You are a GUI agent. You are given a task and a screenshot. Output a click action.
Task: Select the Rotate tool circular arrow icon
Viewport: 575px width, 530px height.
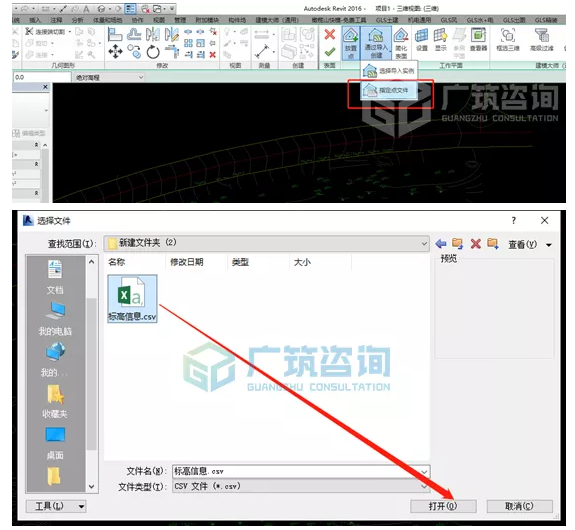153,52
